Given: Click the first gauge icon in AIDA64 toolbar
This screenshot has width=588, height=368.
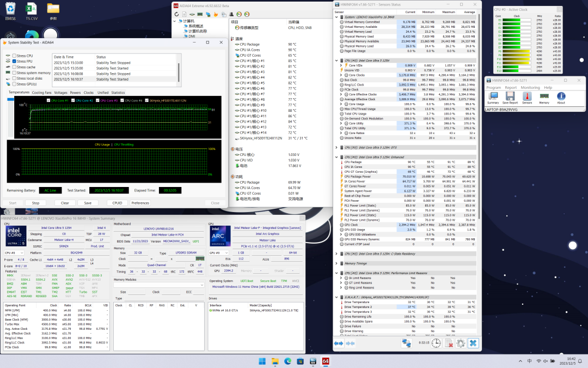Looking at the screenshot, I should (239, 14).
